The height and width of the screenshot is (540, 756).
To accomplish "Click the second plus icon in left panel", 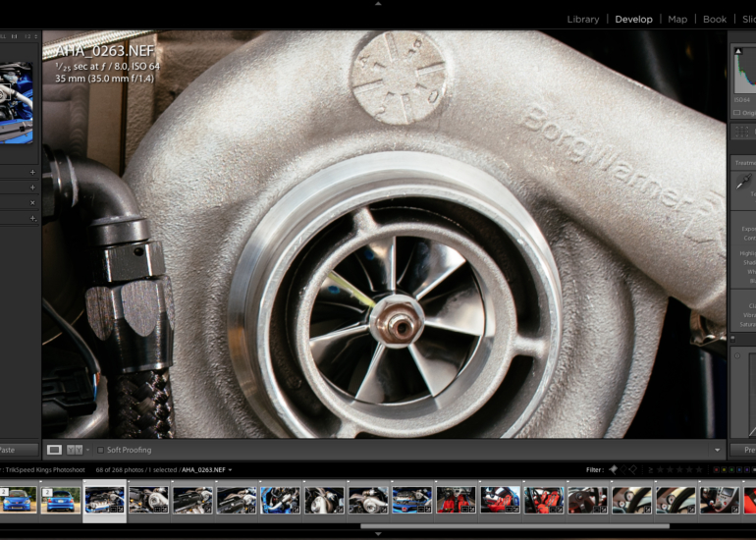I will 32,187.
